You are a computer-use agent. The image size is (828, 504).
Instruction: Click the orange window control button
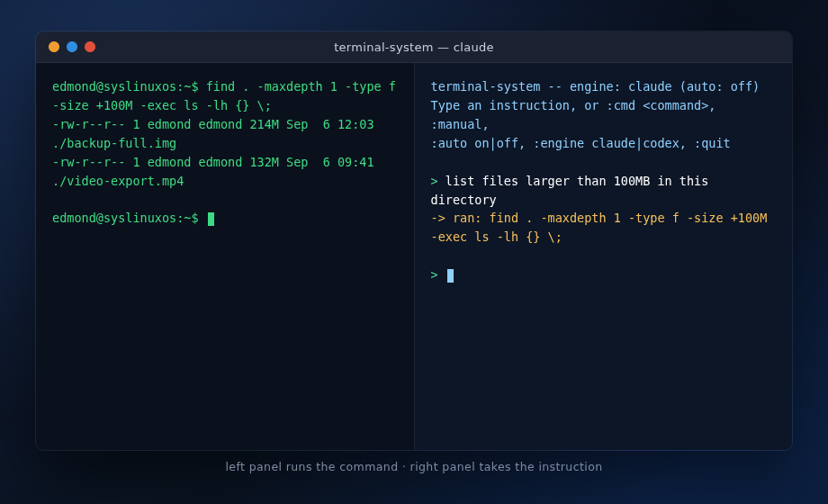(x=54, y=47)
